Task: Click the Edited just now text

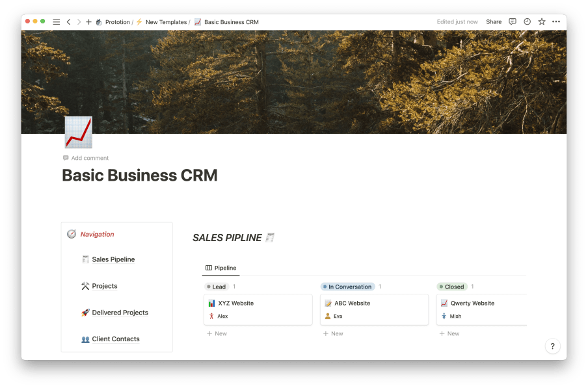Action: (457, 21)
